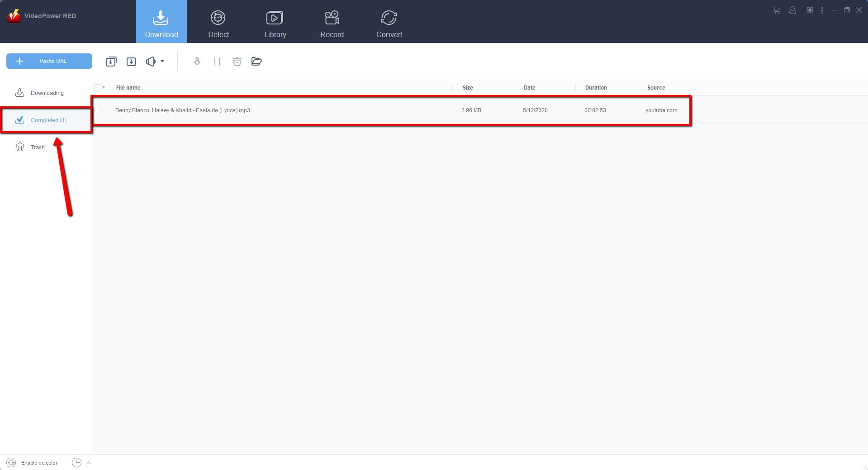Open the Record tab
This screenshot has width=868, height=470.
tap(332, 23)
